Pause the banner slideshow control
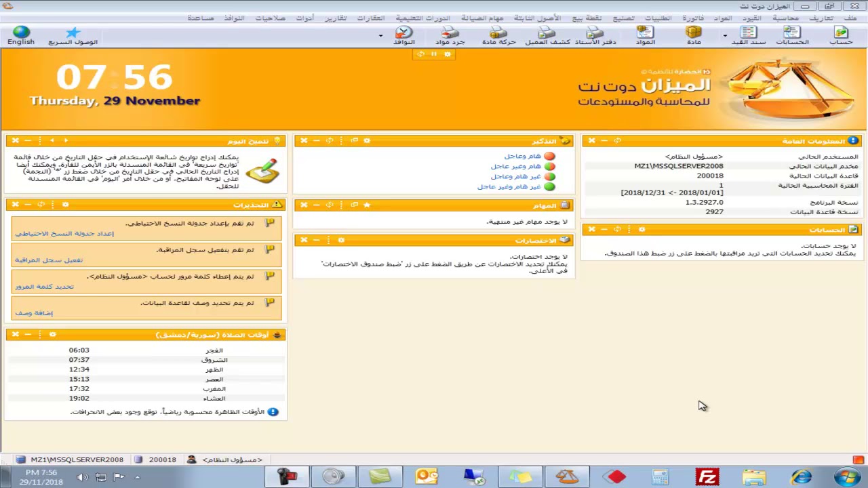Screen dimensions: 868x488 (x=433, y=54)
